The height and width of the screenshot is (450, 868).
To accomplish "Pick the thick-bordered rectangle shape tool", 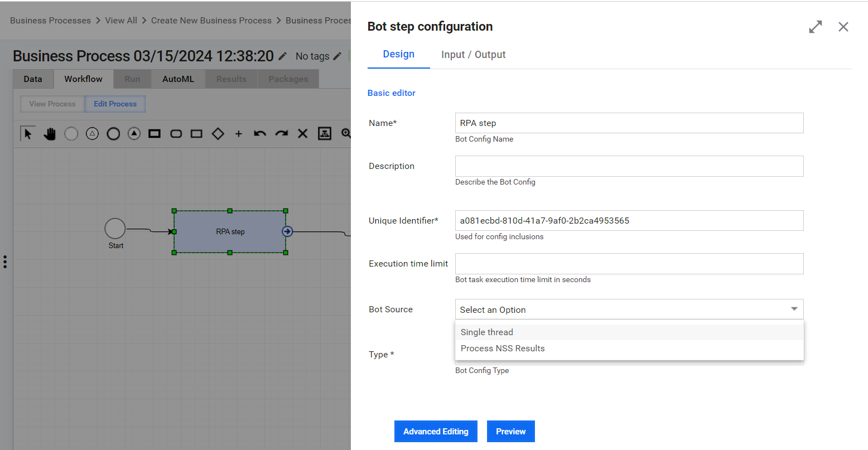I will point(155,134).
